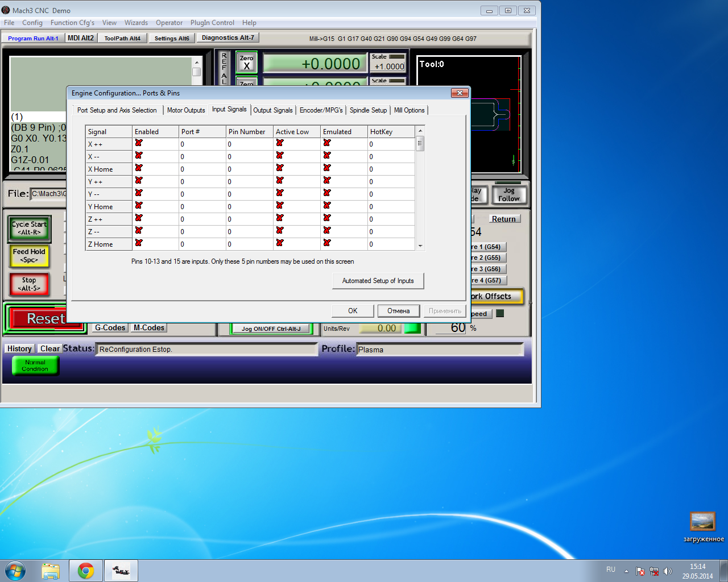Open the Function Cfg's menu
Screen dimensions: 728x582
point(72,23)
